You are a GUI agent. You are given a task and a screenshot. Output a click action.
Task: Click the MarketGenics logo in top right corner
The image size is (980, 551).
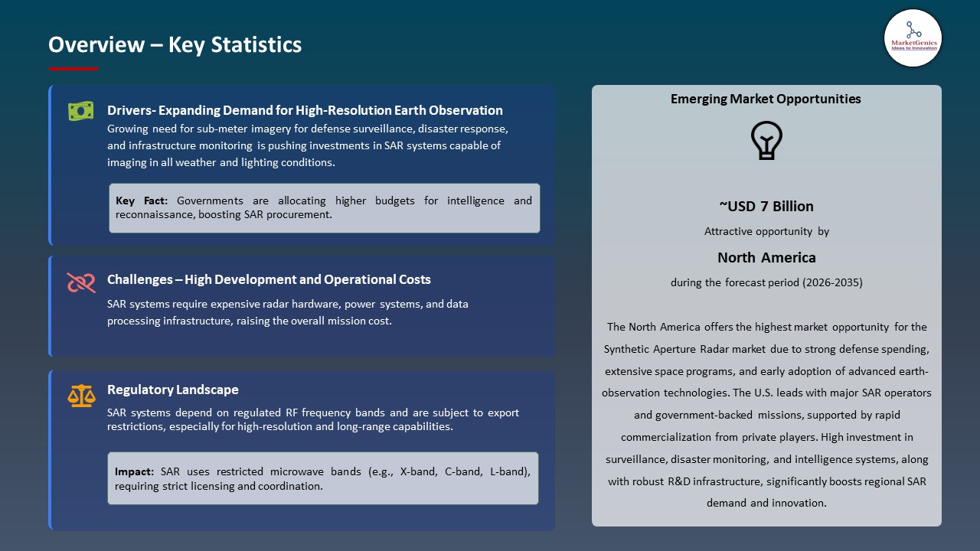(x=913, y=37)
